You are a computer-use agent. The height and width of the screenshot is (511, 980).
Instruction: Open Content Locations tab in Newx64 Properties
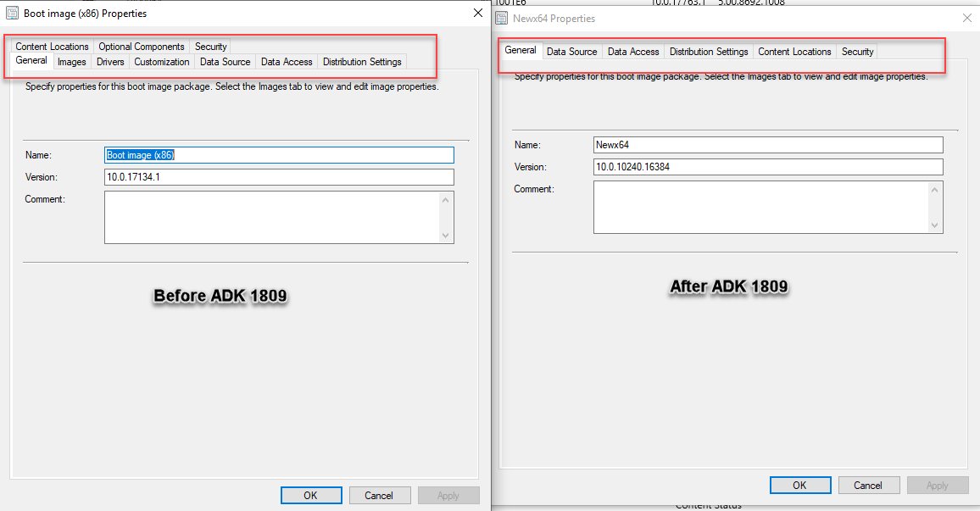[x=794, y=52]
